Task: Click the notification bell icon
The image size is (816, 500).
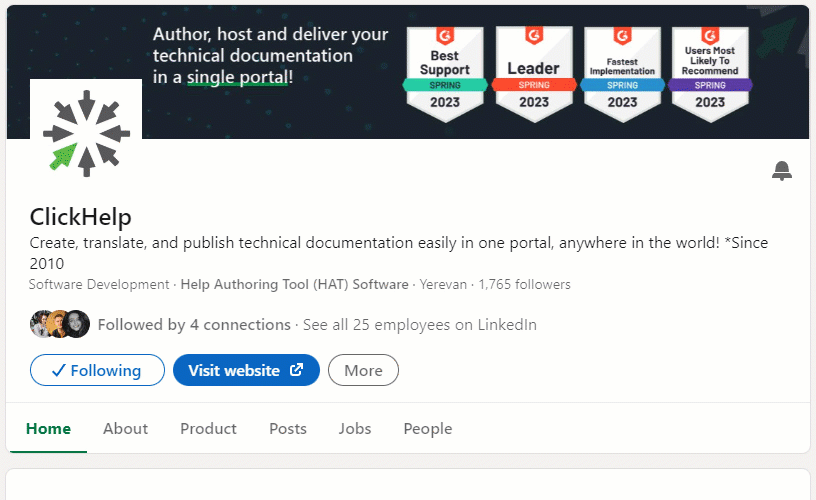Action: coord(782,171)
